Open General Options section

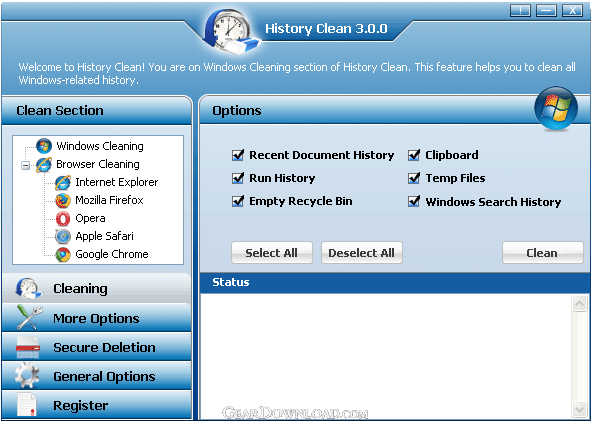click(x=97, y=376)
